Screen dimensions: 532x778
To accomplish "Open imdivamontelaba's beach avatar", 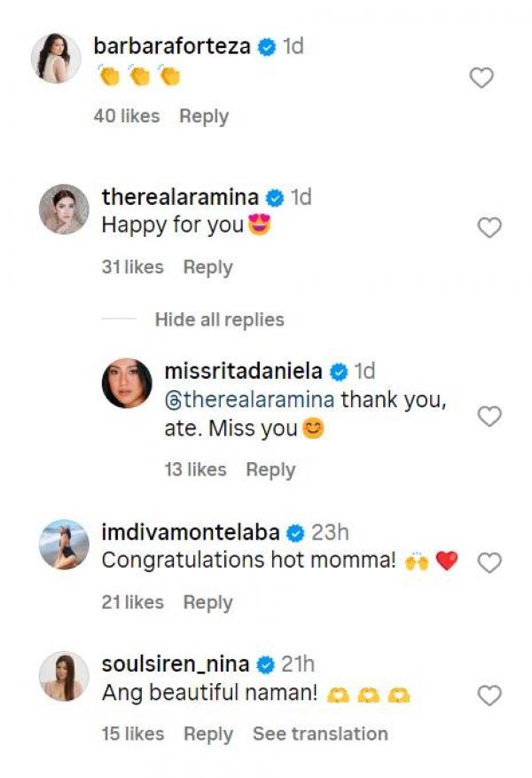I will [x=64, y=544].
